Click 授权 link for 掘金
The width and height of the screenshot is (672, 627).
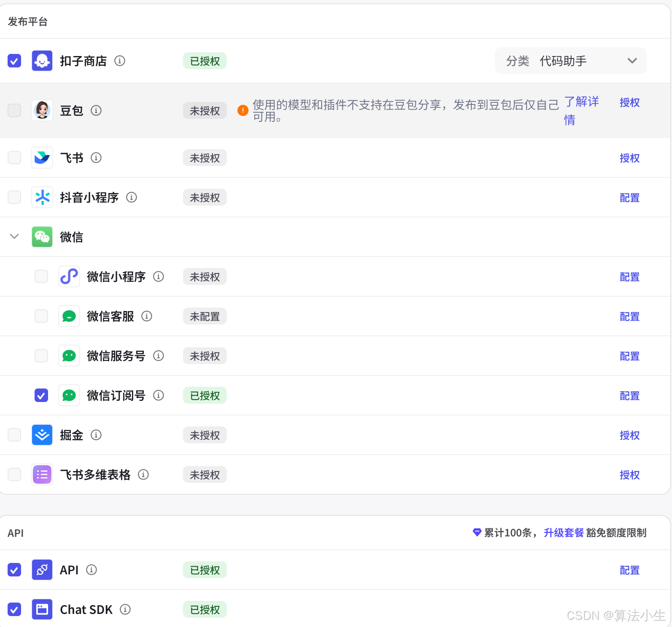pyautogui.click(x=629, y=435)
